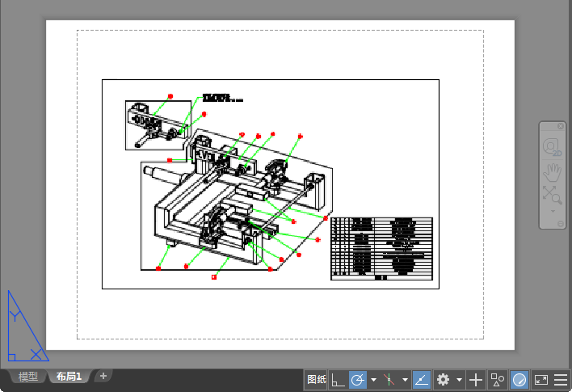Click the Workspace Switching gear icon
The width and height of the screenshot is (572, 392).
click(x=444, y=380)
